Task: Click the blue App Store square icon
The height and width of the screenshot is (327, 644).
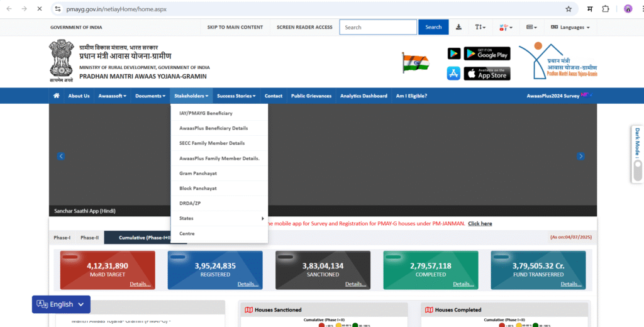Action: 453,74
